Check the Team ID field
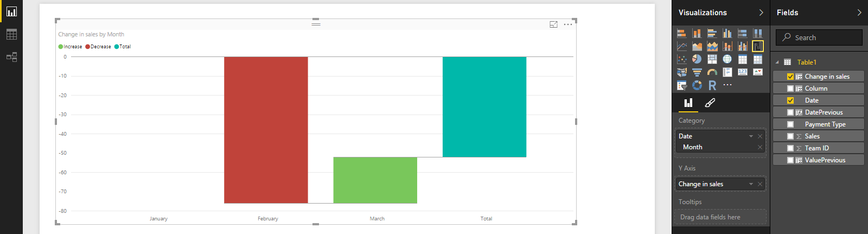Viewport: 868px width, 234px height. tap(790, 148)
